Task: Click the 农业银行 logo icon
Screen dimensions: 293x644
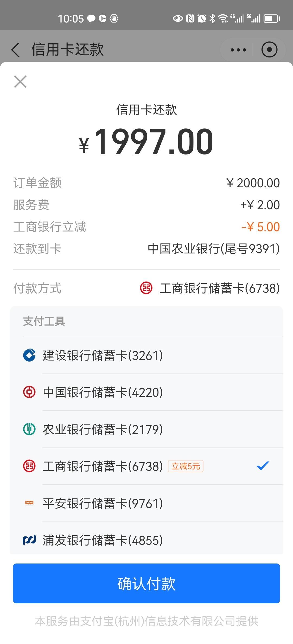Action: click(x=29, y=429)
